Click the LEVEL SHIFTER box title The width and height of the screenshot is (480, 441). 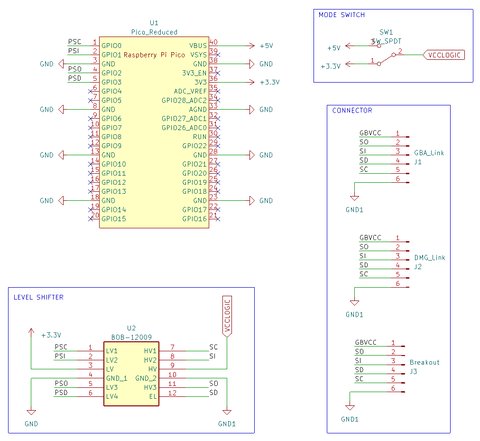point(38,297)
